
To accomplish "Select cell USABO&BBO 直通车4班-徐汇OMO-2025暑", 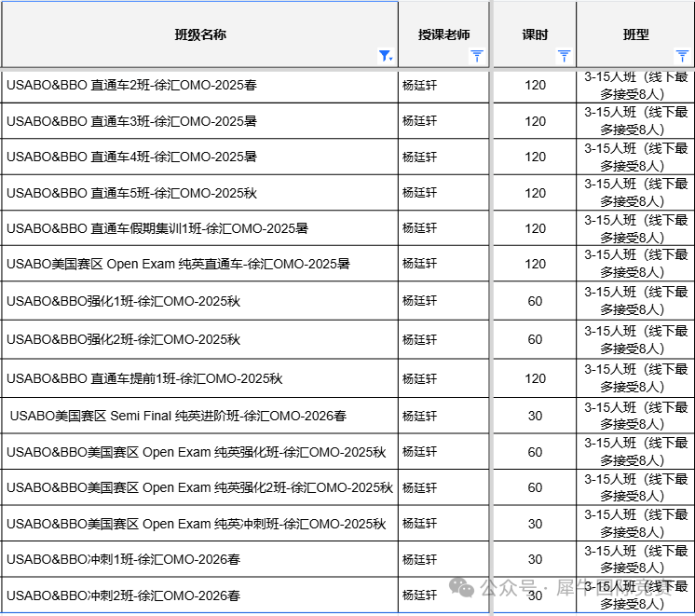I will click(200, 157).
